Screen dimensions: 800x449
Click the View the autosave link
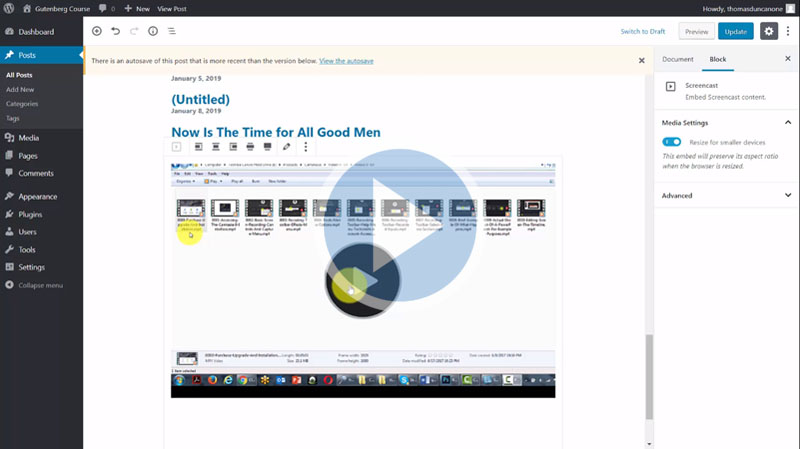coord(346,61)
